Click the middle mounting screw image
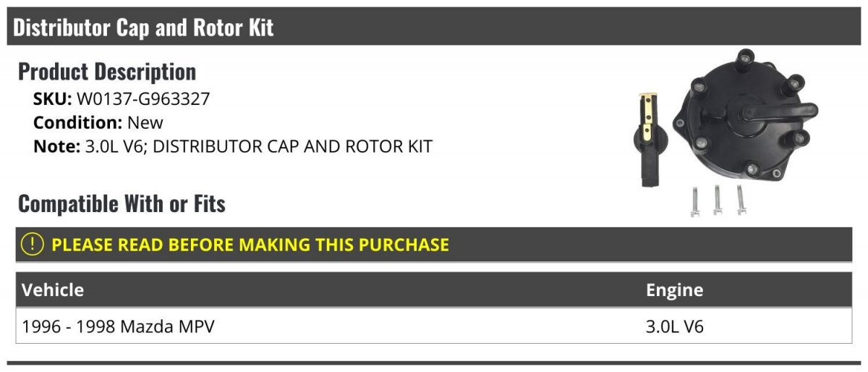Image resolution: width=868 pixels, height=372 pixels. click(x=717, y=200)
